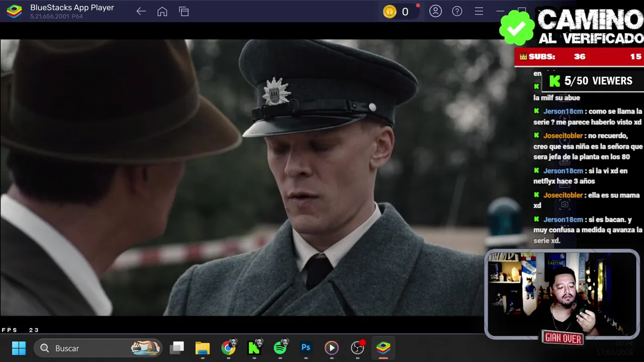Image resolution: width=644 pixels, height=362 pixels.
Task: Go back using BlueStacks back arrow
Action: pyautogui.click(x=141, y=12)
